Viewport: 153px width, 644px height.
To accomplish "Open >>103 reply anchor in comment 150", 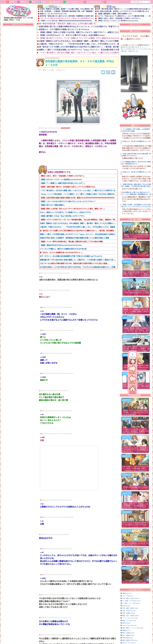I will [x=43, y=357].
